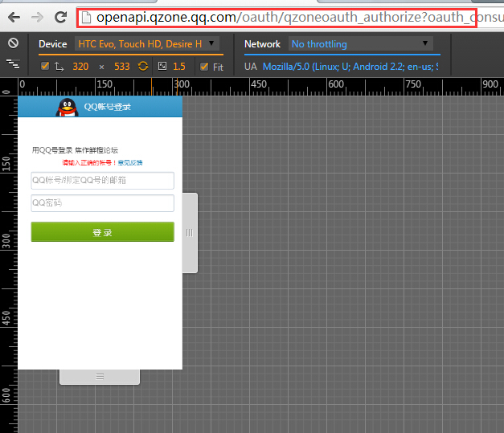Click the QQ penguin logo
The image size is (504, 433).
(68, 108)
